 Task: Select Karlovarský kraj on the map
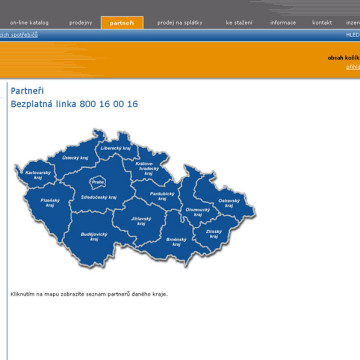38,175
